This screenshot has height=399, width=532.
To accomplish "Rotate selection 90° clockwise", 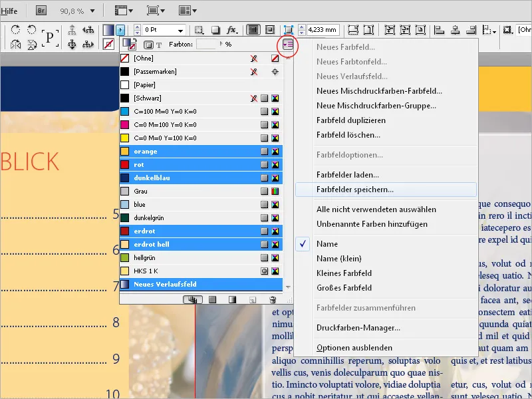I will 15,29.
